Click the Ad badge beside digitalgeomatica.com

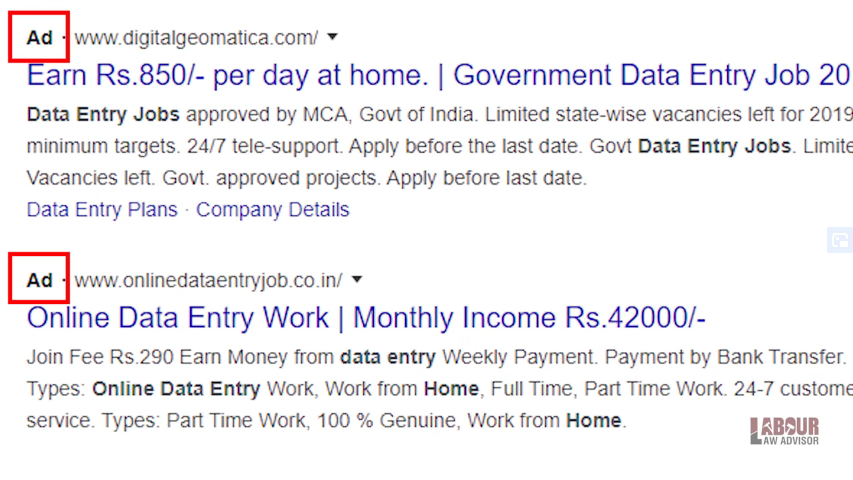[40, 38]
